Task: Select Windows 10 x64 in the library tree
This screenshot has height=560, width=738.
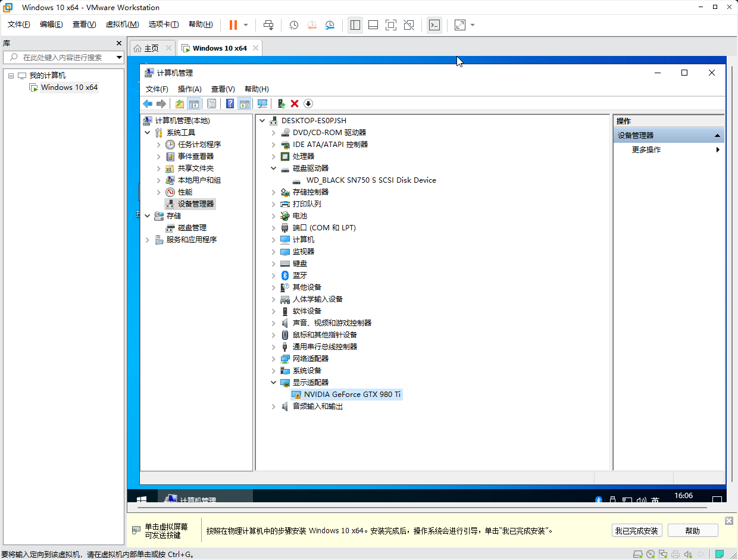Action: point(69,87)
